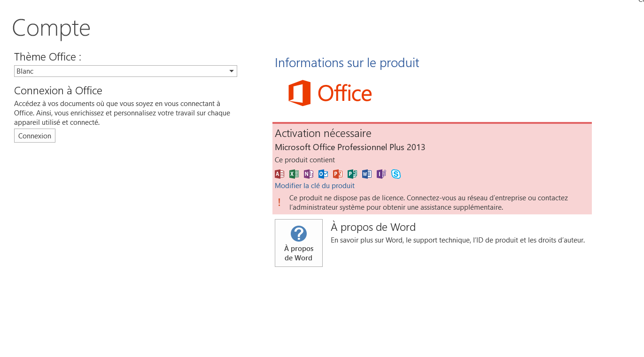Click the teal Publisher icon
The image size is (644, 357).
(352, 174)
